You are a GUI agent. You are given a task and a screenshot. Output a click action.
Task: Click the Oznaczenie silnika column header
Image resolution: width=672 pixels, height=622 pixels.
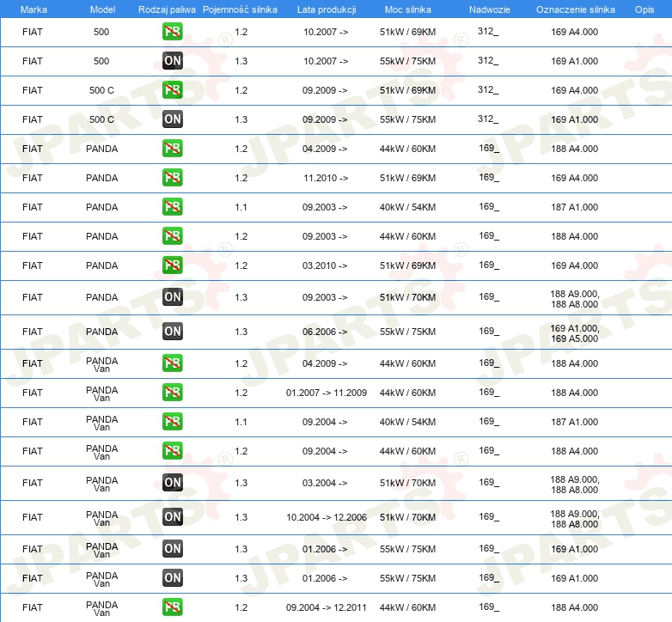coord(576,9)
